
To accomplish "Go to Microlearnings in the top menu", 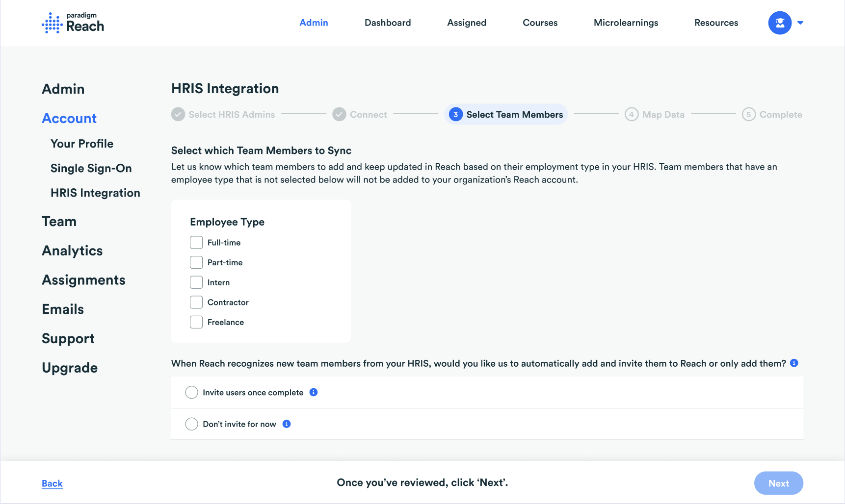I will 626,23.
